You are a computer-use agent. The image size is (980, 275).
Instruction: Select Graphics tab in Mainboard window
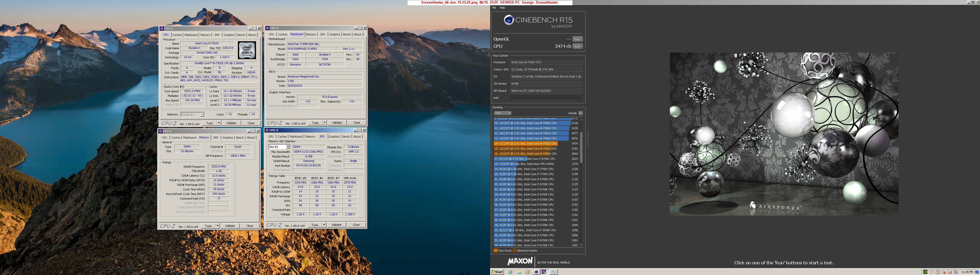click(x=335, y=35)
